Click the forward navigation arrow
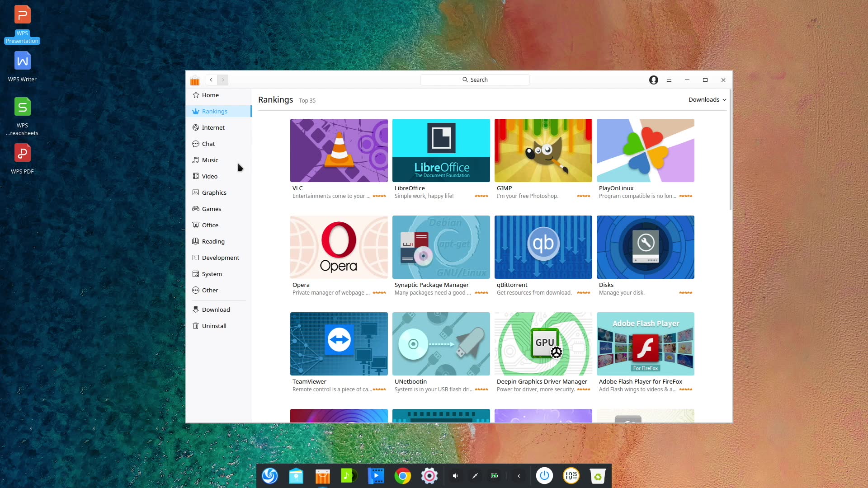 point(223,80)
